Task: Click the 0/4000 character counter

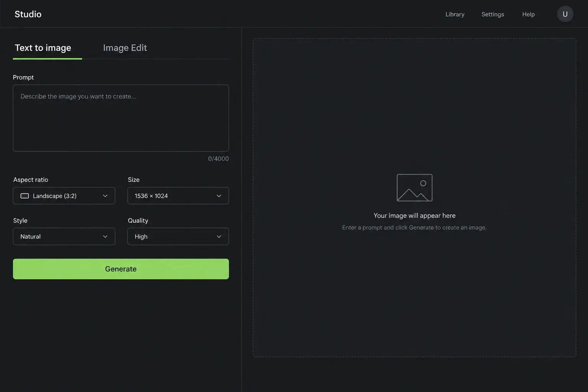Action: 218,158
